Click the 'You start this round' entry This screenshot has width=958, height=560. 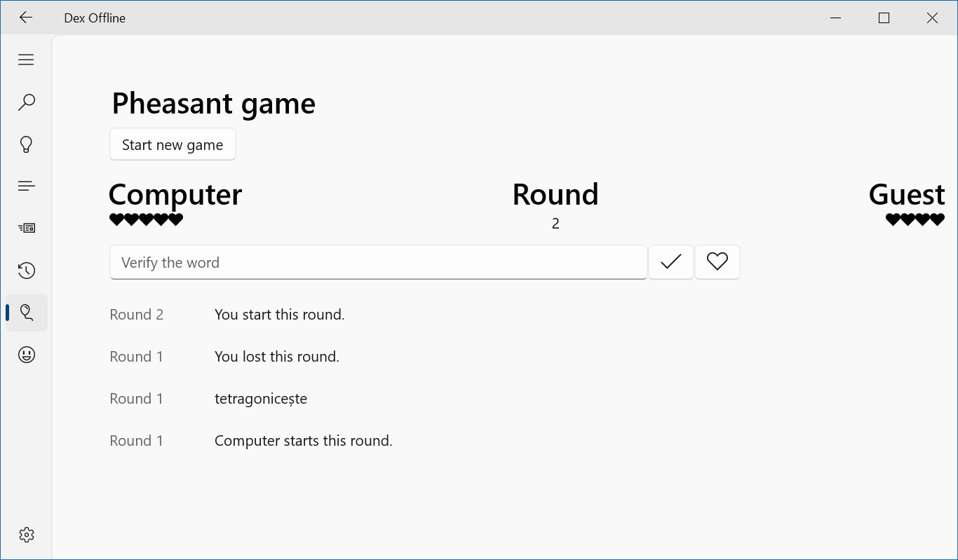coord(280,315)
